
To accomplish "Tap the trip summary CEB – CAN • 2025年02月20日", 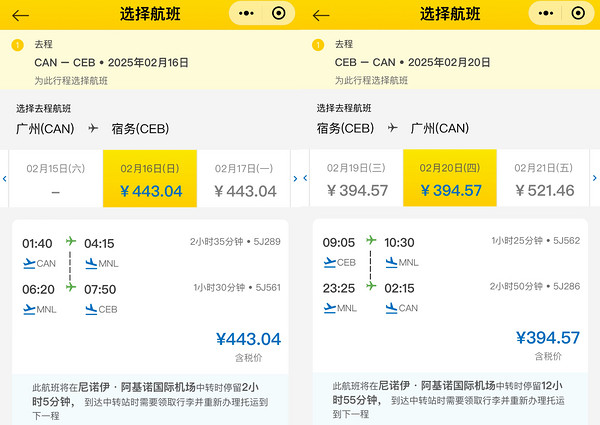I will 412,62.
